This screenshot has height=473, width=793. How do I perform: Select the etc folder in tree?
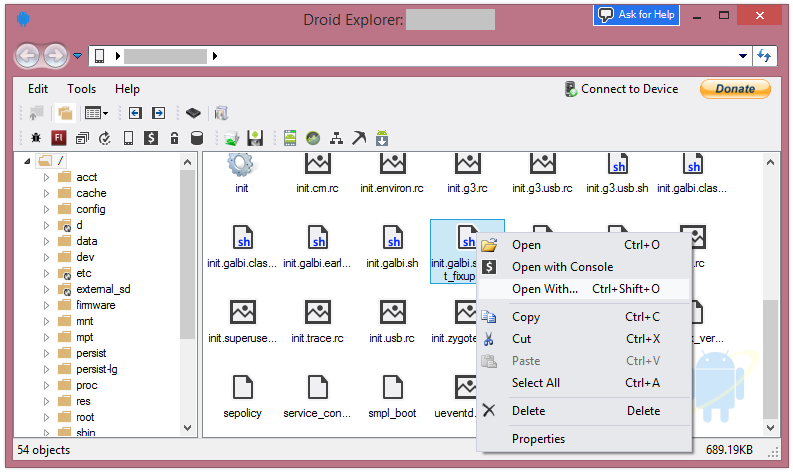(x=84, y=273)
